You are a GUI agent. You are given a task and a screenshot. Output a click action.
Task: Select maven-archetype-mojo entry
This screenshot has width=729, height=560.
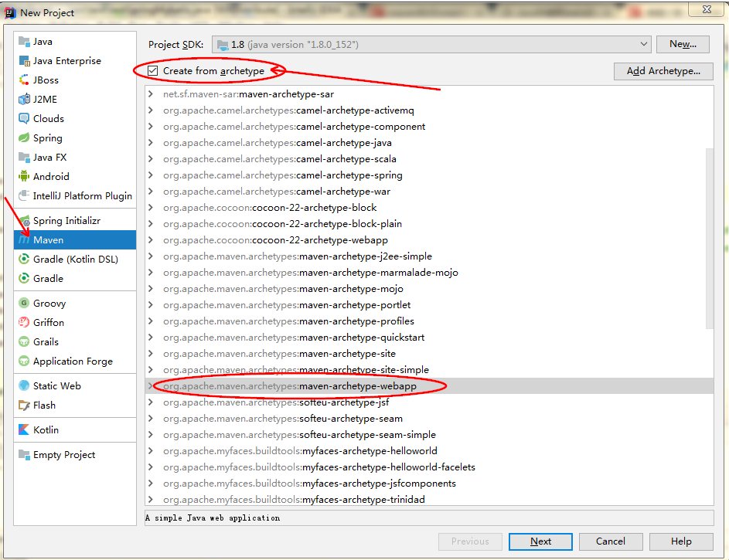point(429,288)
